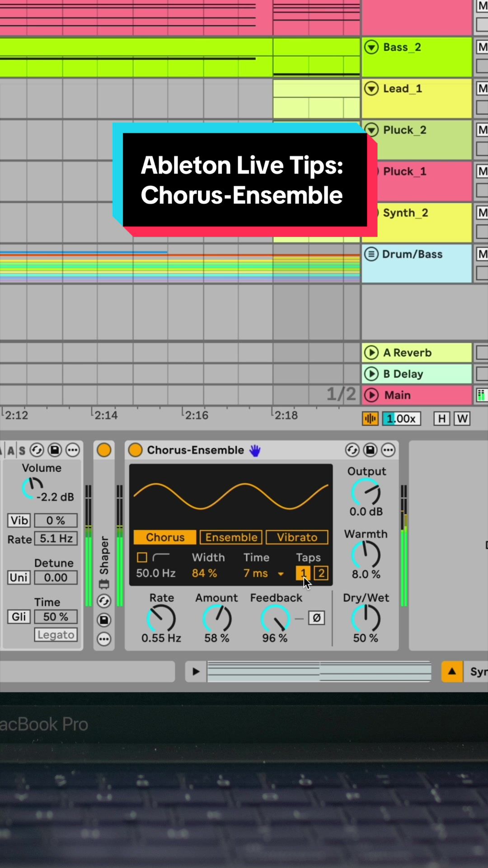Click the Amount knob at 58 %
The height and width of the screenshot is (868, 488).
(217, 618)
